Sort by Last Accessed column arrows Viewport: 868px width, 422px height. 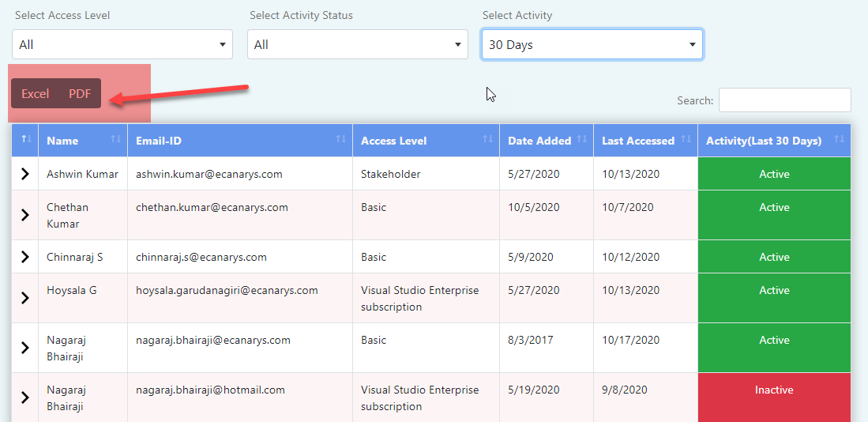(686, 139)
